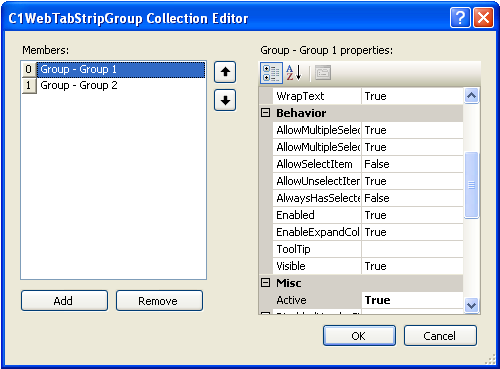Open the dialog Help button
The height and width of the screenshot is (369, 500).
click(460, 18)
